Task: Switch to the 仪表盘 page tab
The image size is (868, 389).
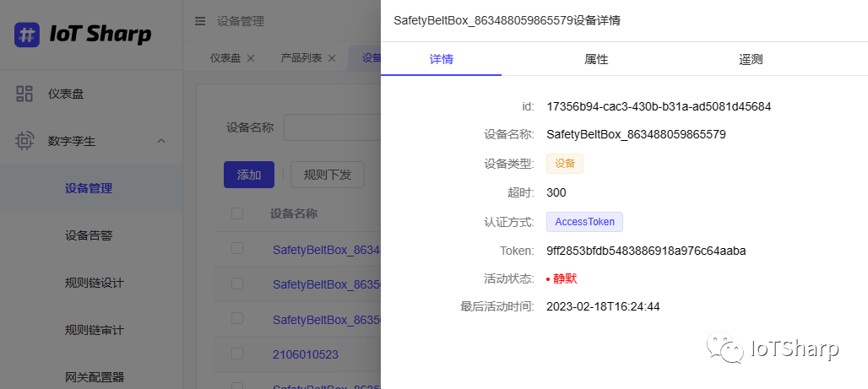Action: [225, 58]
